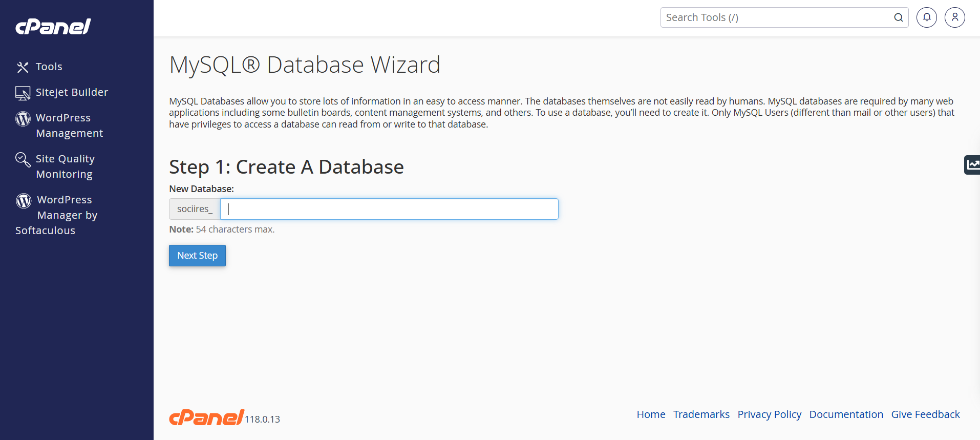Open the Privacy Policy link
Screen dimensions: 980x440
point(769,414)
